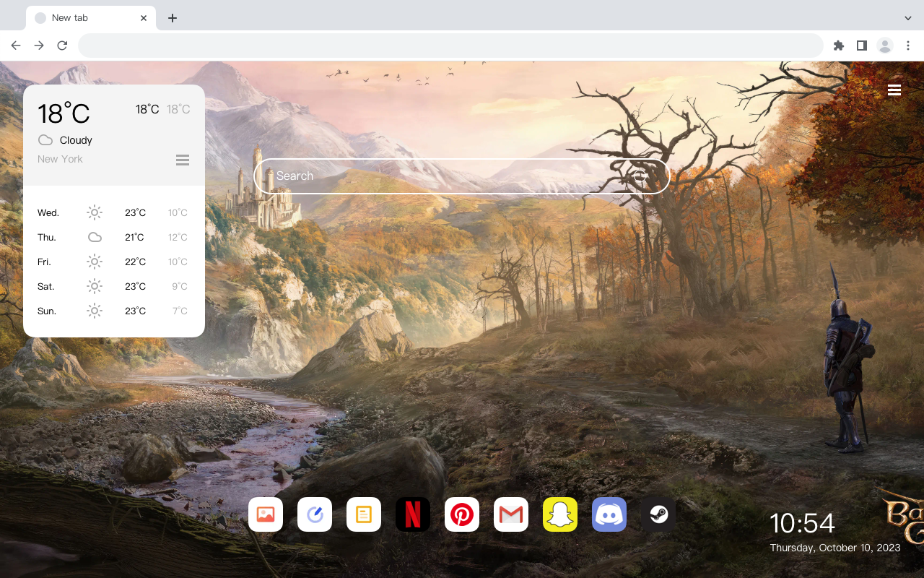Viewport: 924px width, 578px height.
Task: Open the yellow notes shortcut icon
Action: click(364, 514)
